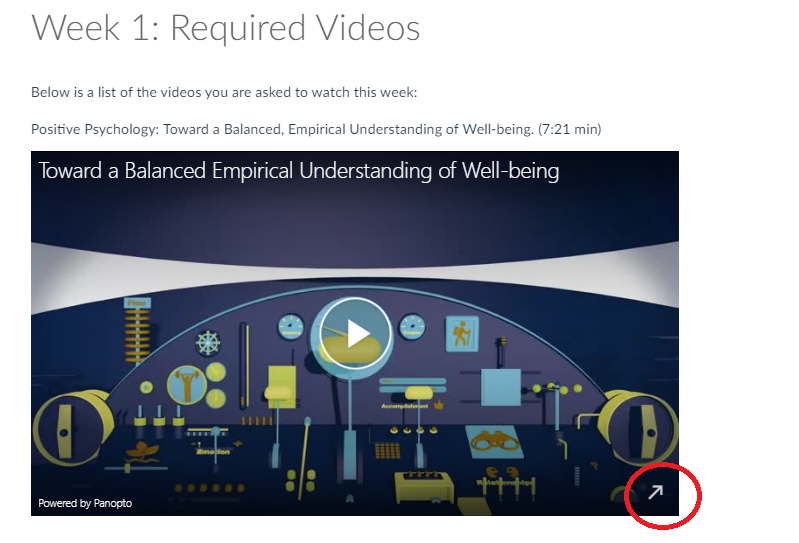Click the Powered by Panopto label
This screenshot has height=543, width=799.
[85, 503]
